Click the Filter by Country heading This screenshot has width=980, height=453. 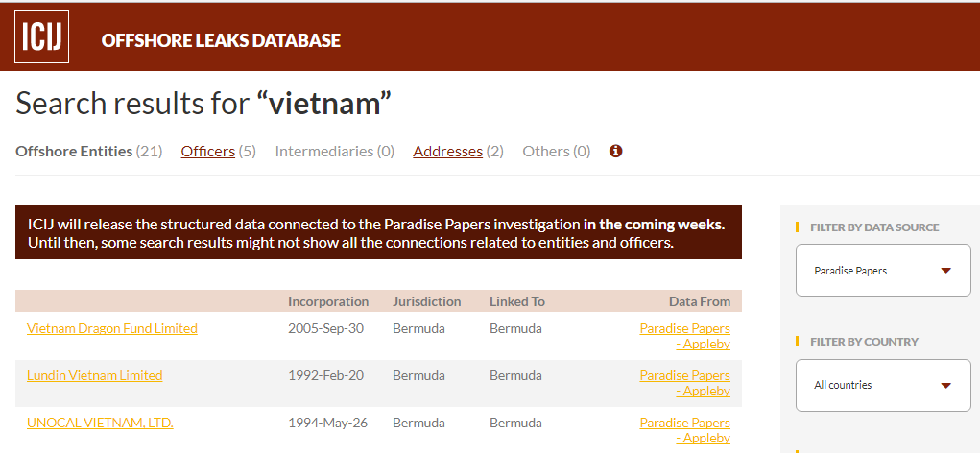(864, 341)
